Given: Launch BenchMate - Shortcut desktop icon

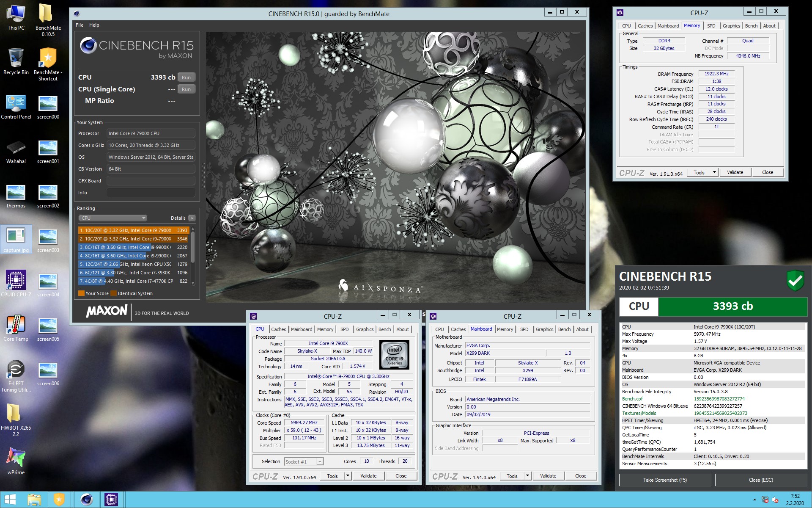Looking at the screenshot, I should click(48, 64).
